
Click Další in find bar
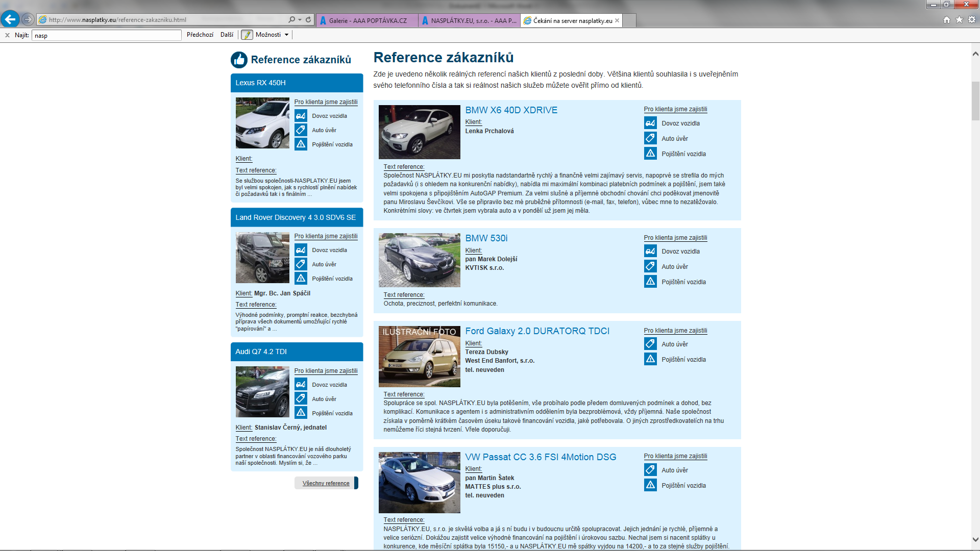tap(227, 35)
